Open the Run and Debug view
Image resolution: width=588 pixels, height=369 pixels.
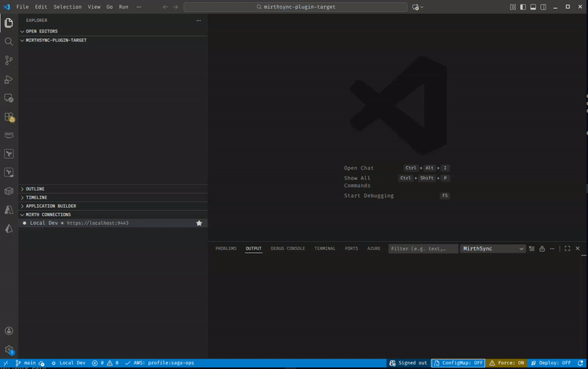click(x=9, y=79)
